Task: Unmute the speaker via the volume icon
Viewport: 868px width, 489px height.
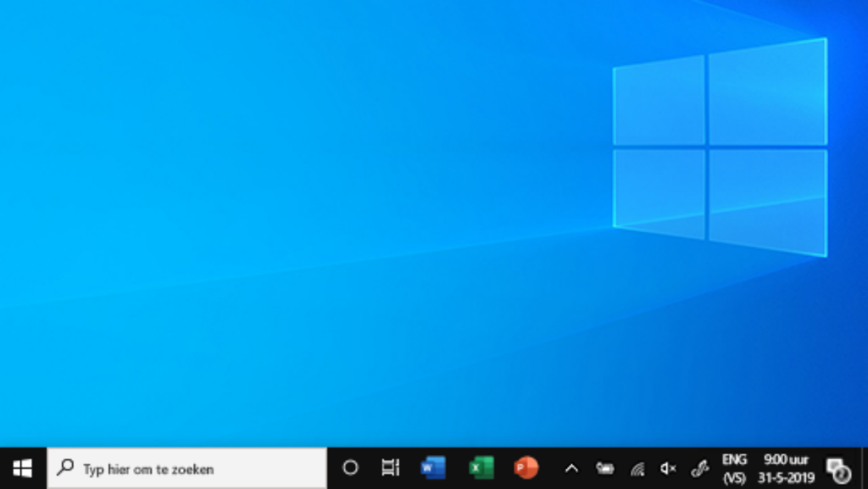Action: pyautogui.click(x=666, y=467)
